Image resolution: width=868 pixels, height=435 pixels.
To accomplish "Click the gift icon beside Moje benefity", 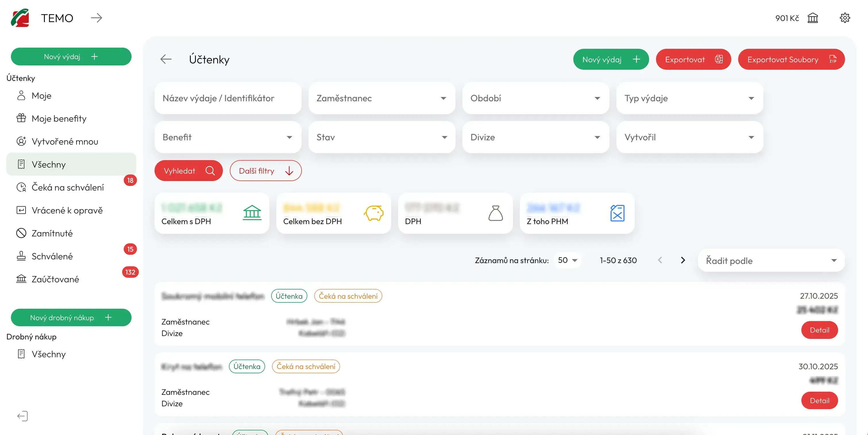I will (x=21, y=118).
